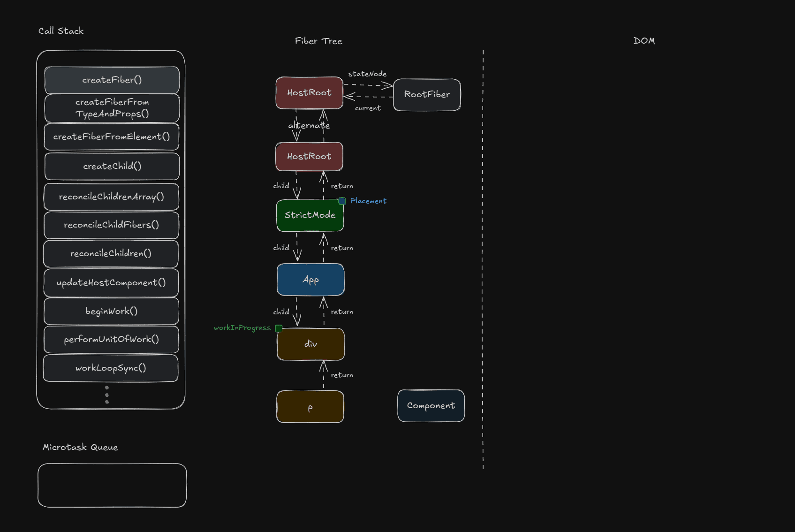Click the reconcileChildrenArray() stack entry
The height and width of the screenshot is (532, 795).
[112, 197]
